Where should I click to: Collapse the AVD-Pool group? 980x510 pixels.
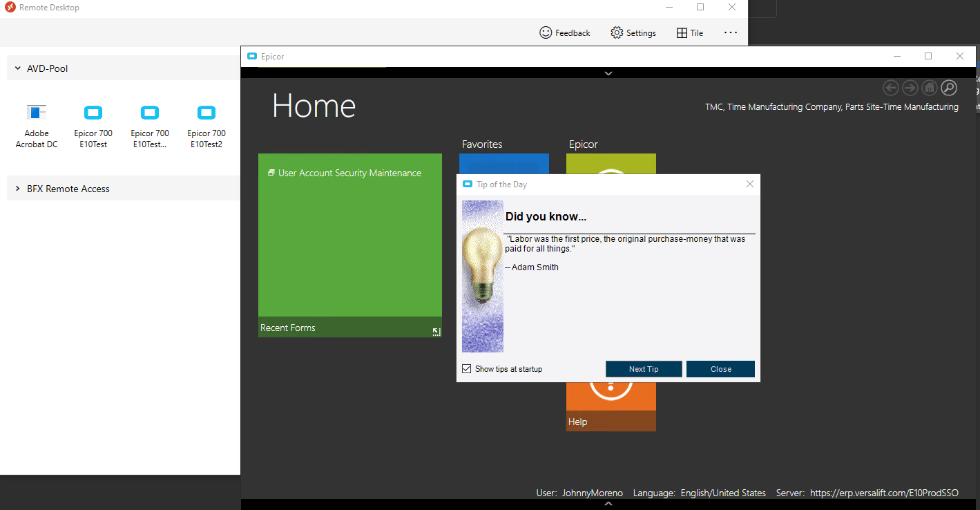[x=18, y=68]
